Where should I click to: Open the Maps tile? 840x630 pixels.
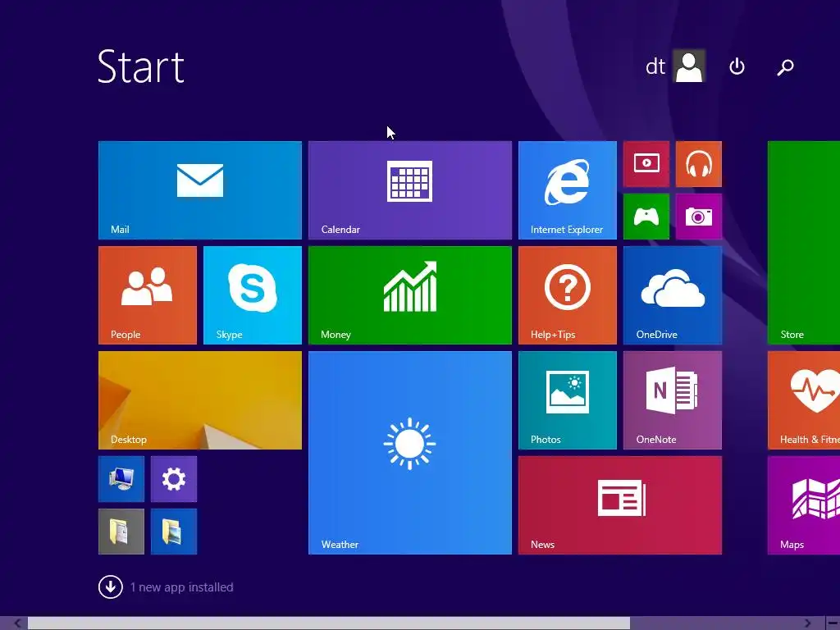(804, 505)
